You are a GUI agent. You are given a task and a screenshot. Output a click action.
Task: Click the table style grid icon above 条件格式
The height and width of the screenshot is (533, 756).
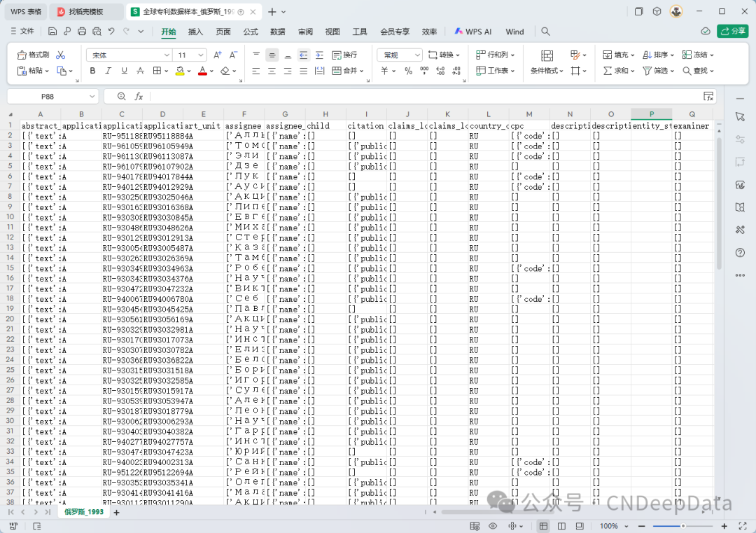click(x=547, y=55)
